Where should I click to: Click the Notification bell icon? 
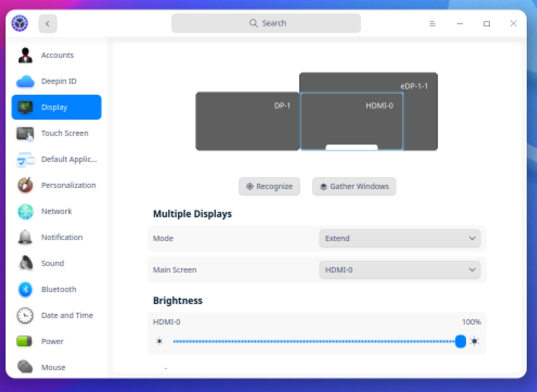coord(25,237)
